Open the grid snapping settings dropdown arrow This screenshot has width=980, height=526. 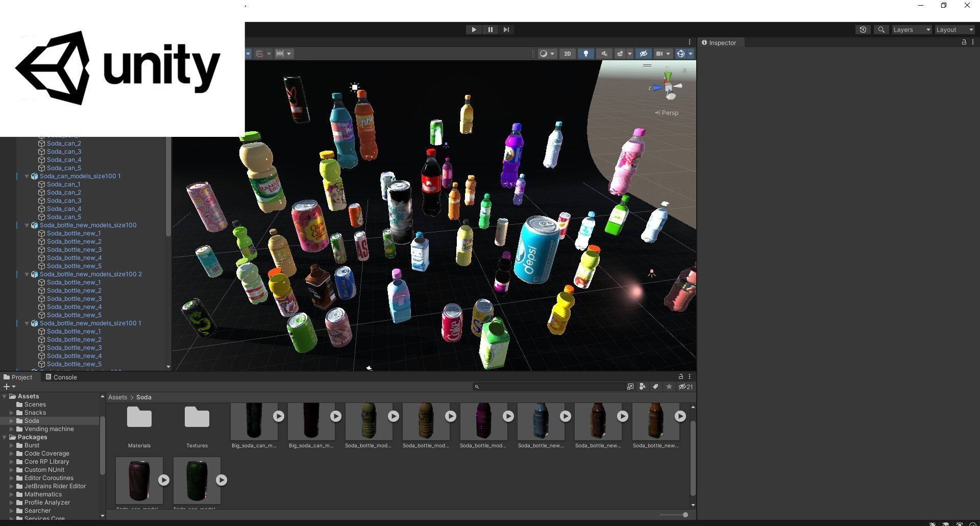click(268, 54)
